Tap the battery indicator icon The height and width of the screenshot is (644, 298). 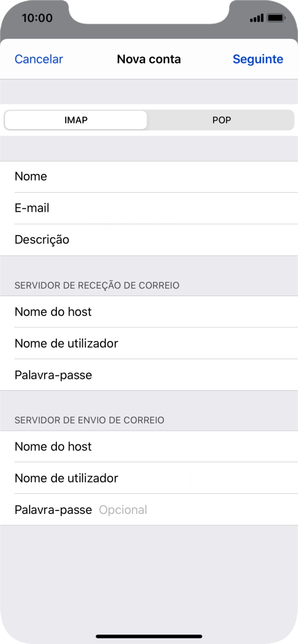(275, 18)
